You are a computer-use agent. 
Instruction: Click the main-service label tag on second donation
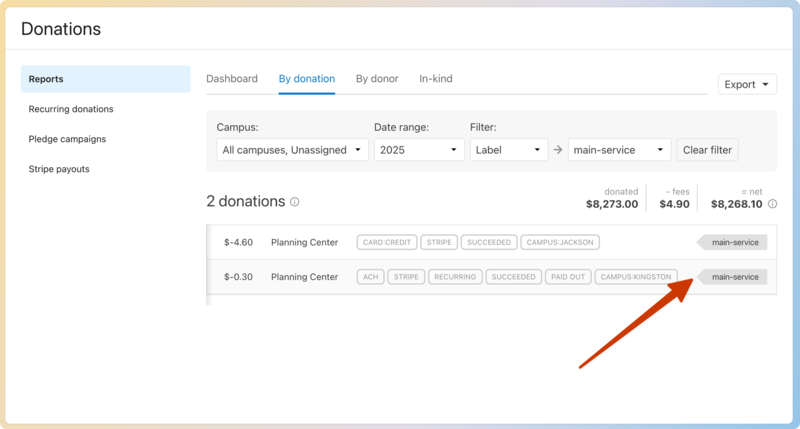[734, 277]
